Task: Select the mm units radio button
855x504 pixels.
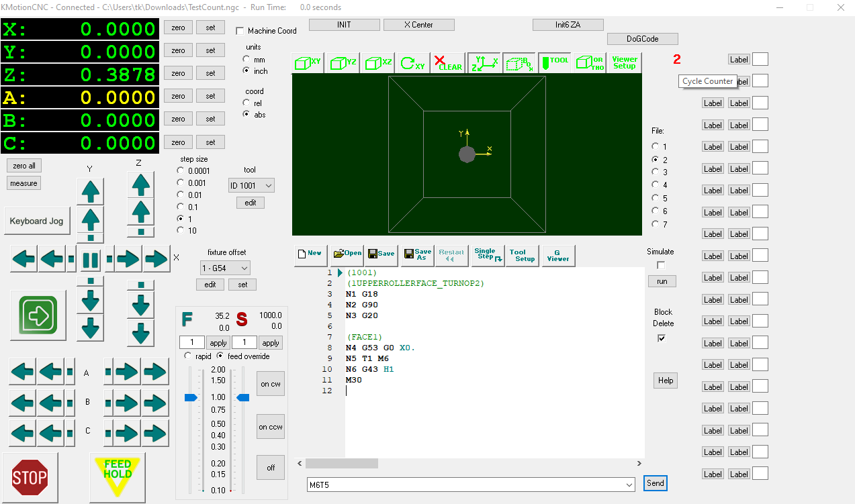Action: coord(246,60)
